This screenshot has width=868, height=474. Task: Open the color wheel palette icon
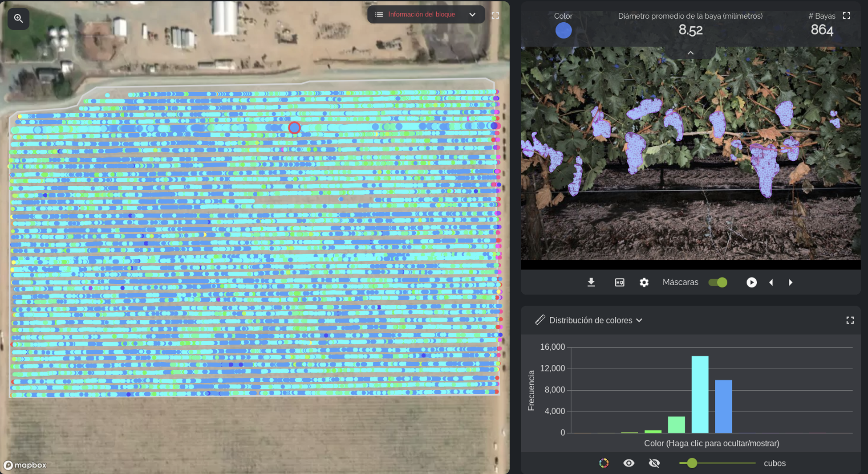(604, 463)
